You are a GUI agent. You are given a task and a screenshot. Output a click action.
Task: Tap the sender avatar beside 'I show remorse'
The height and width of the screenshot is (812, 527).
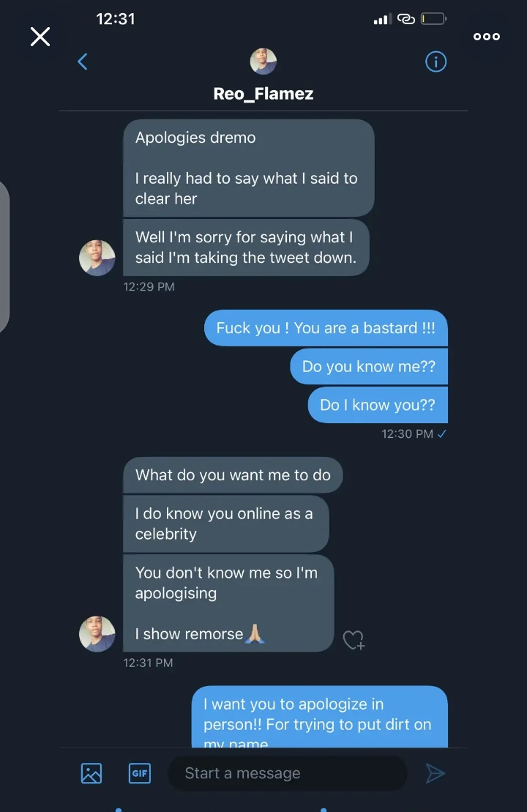tap(97, 633)
